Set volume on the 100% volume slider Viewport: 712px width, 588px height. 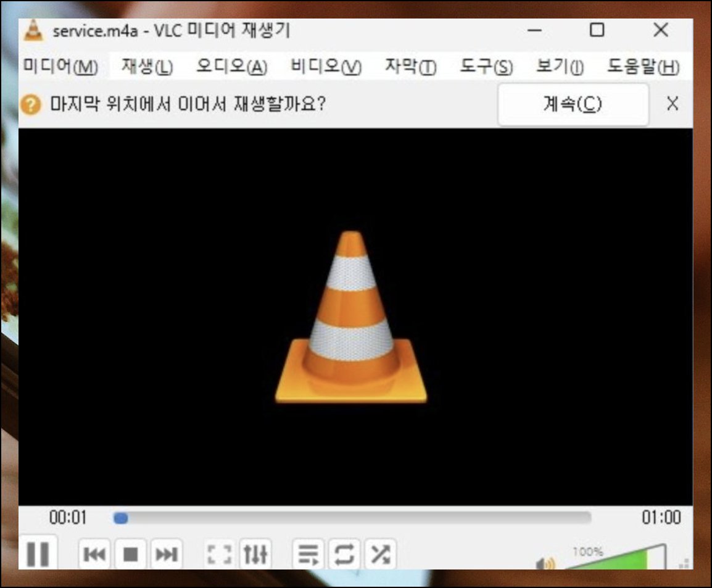615,557
